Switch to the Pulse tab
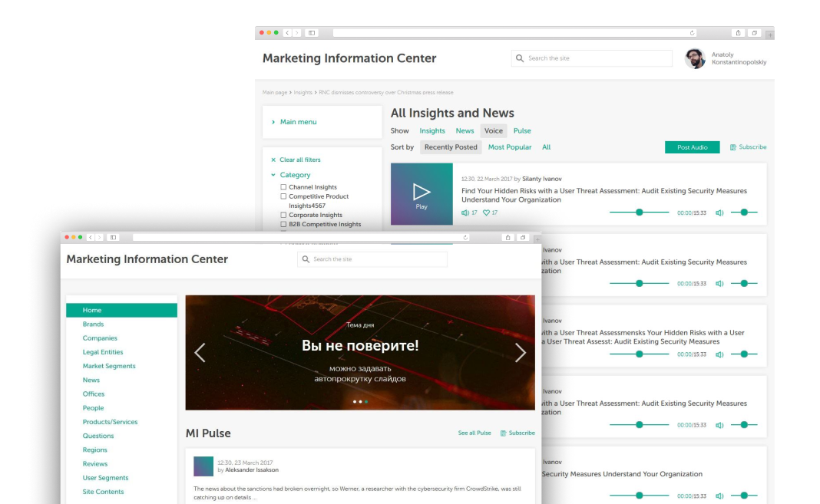The image size is (820, 504). coord(522,131)
